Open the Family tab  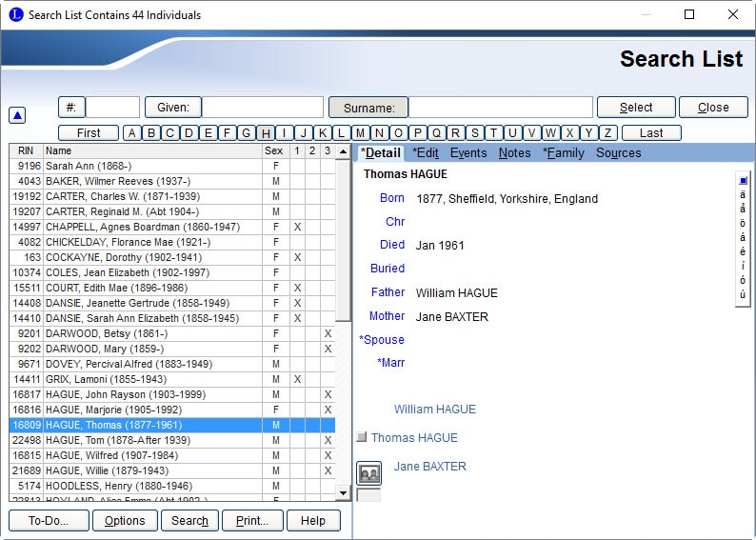[563, 152]
